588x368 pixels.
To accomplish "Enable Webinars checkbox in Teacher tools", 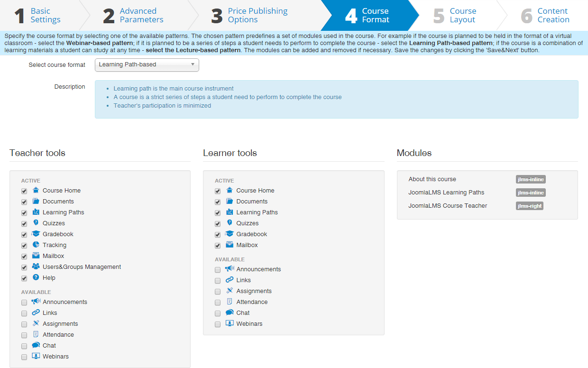I will (24, 357).
